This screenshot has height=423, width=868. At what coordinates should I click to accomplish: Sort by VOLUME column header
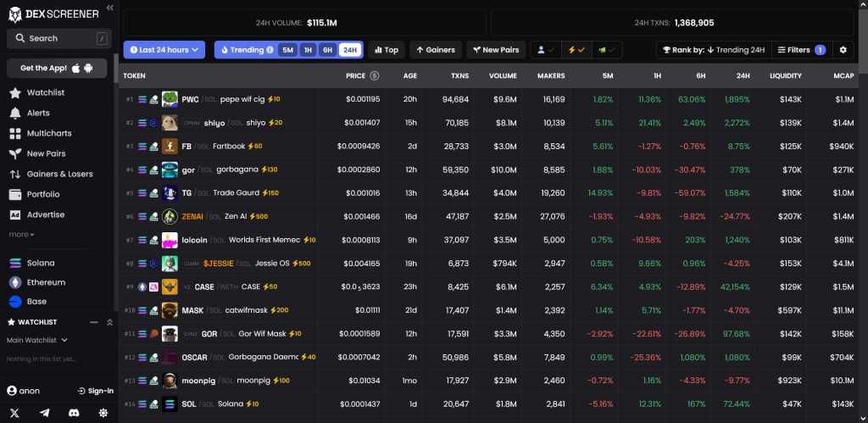tap(503, 75)
